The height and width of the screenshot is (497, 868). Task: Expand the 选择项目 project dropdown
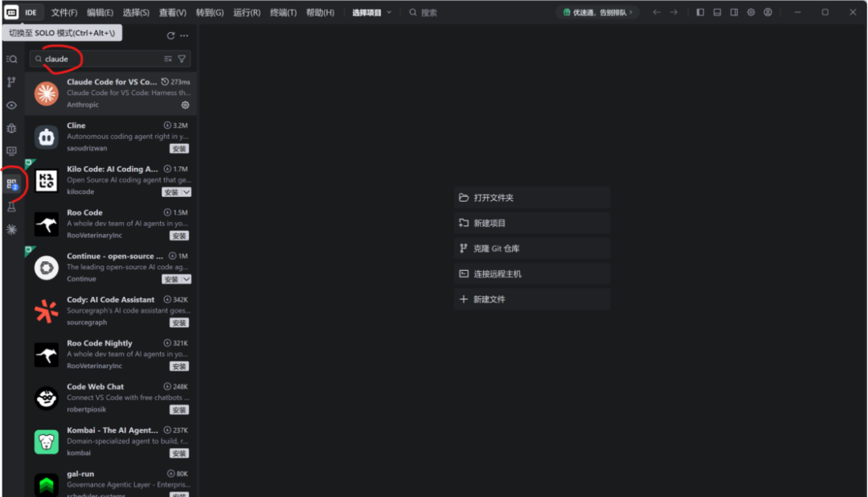click(372, 12)
